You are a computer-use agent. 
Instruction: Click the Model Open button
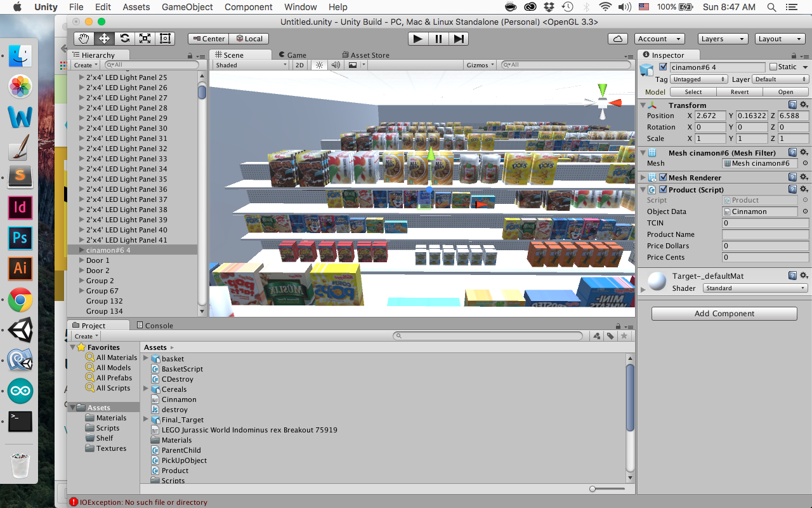tap(785, 91)
